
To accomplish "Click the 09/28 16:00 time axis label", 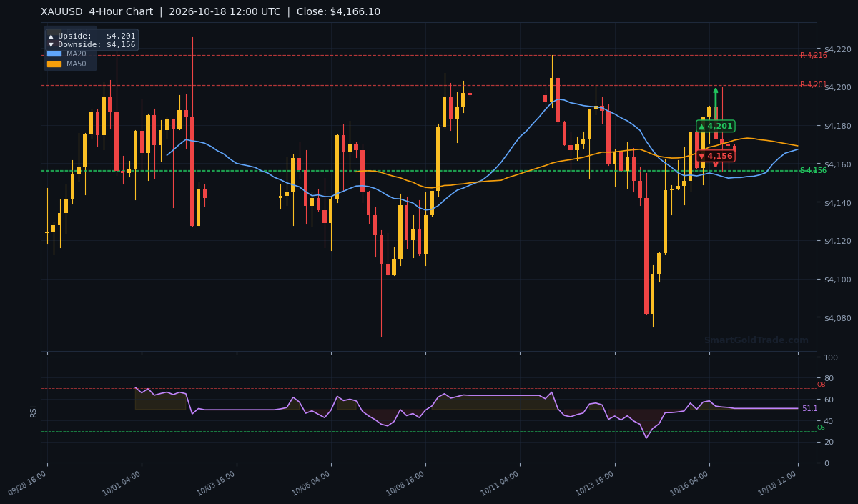I will [x=29, y=483].
